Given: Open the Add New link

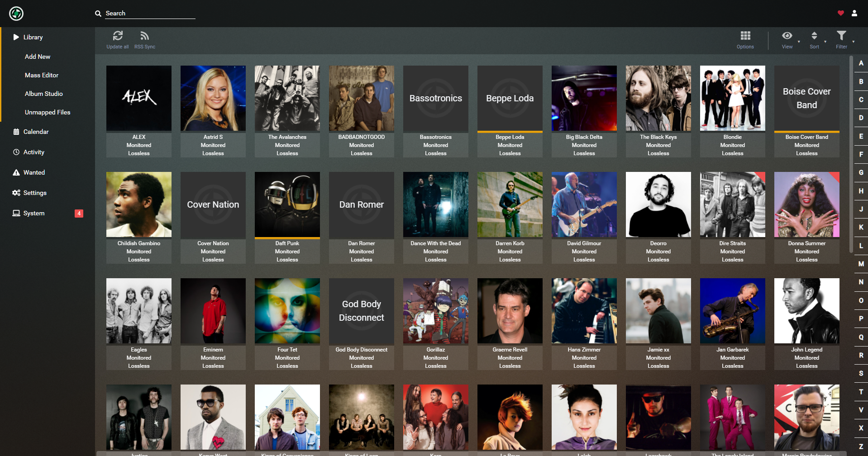Looking at the screenshot, I should [38, 57].
